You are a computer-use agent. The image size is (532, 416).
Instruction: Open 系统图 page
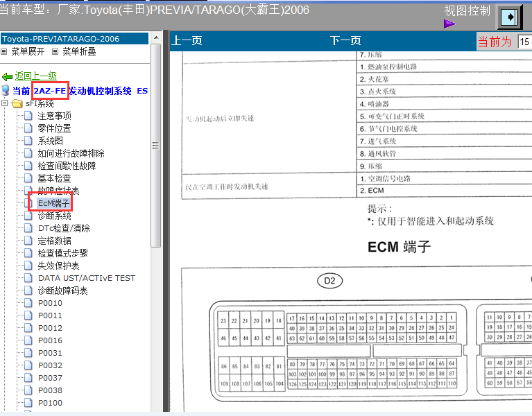point(50,141)
